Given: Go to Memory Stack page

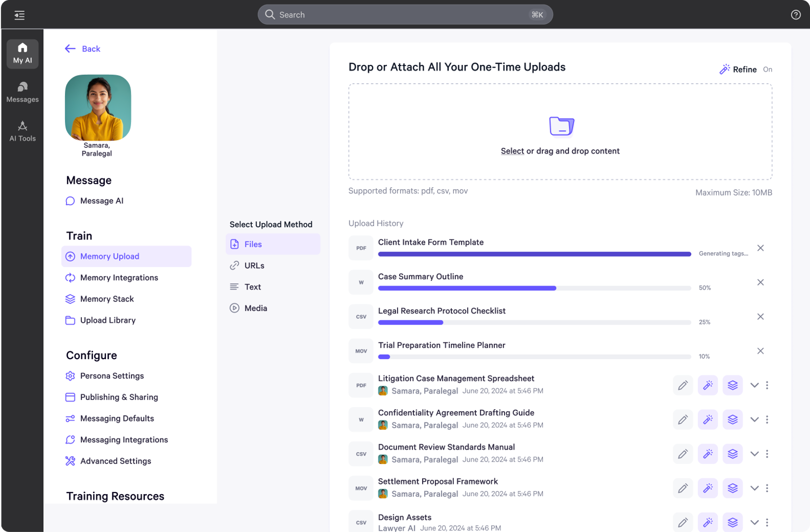Looking at the screenshot, I should click(x=107, y=299).
